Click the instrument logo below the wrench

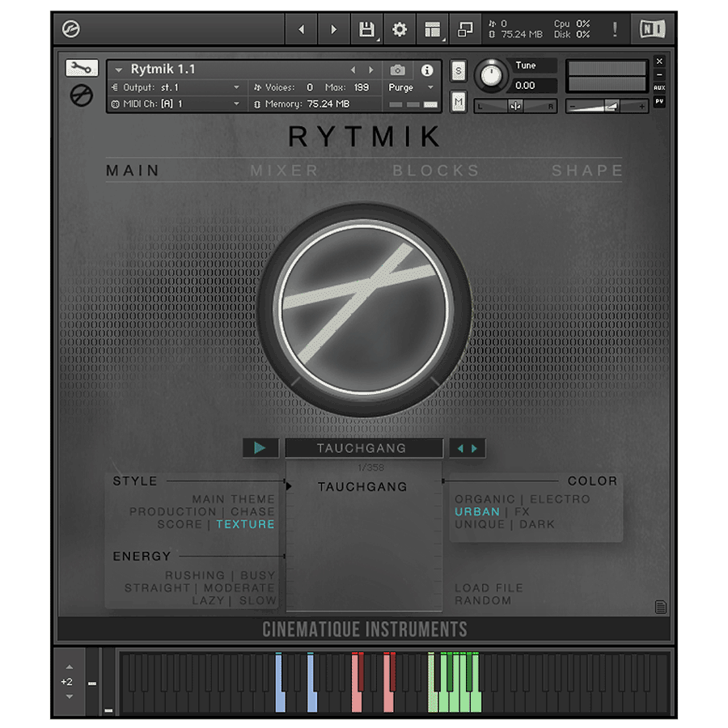coord(81,95)
